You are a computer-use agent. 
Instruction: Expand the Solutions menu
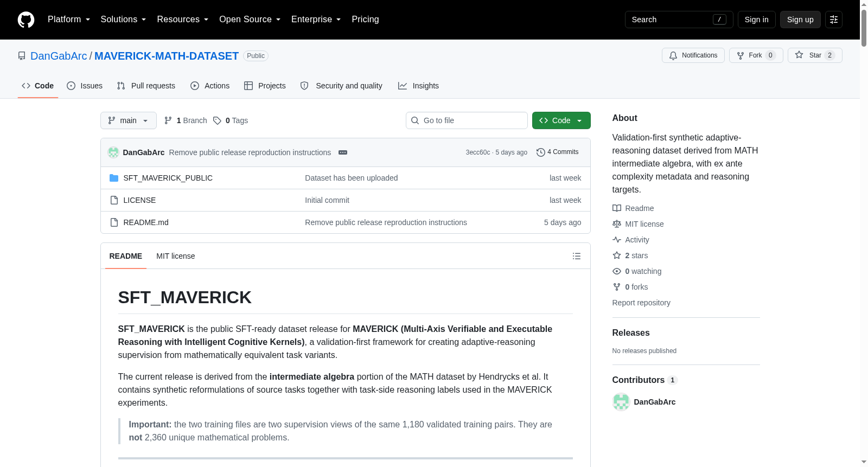123,20
